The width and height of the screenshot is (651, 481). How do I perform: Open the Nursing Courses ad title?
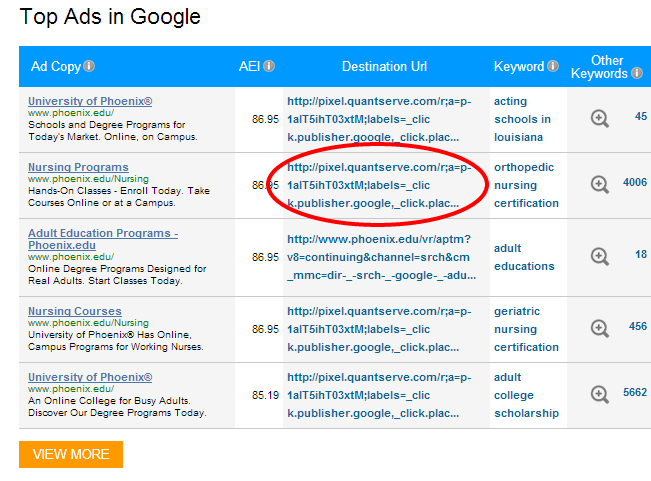(x=75, y=311)
